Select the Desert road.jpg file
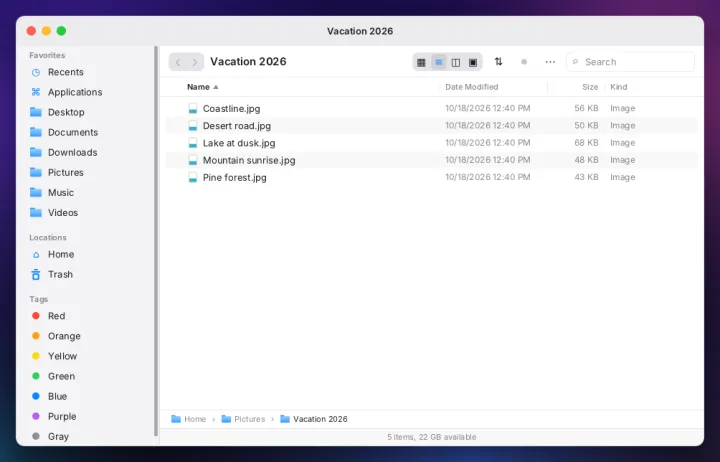Screen dimensions: 720x462 [x=432, y=126]
